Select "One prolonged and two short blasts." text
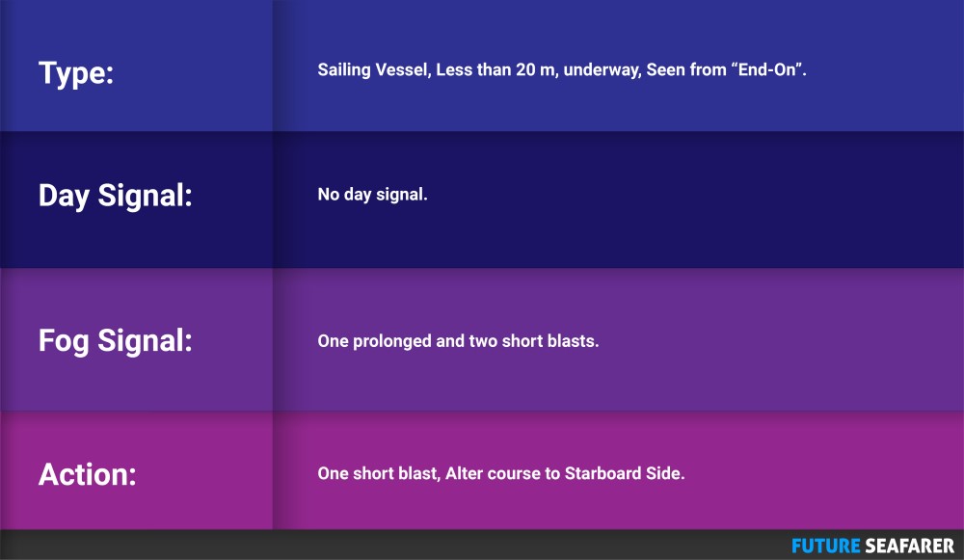This screenshot has width=964, height=560. pos(458,341)
